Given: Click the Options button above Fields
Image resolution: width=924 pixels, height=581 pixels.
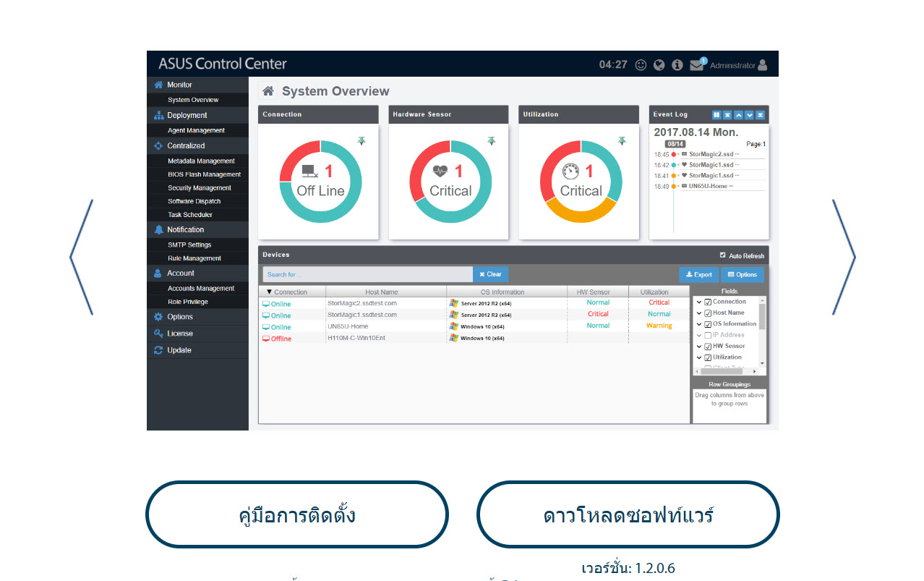Looking at the screenshot, I should click(743, 274).
